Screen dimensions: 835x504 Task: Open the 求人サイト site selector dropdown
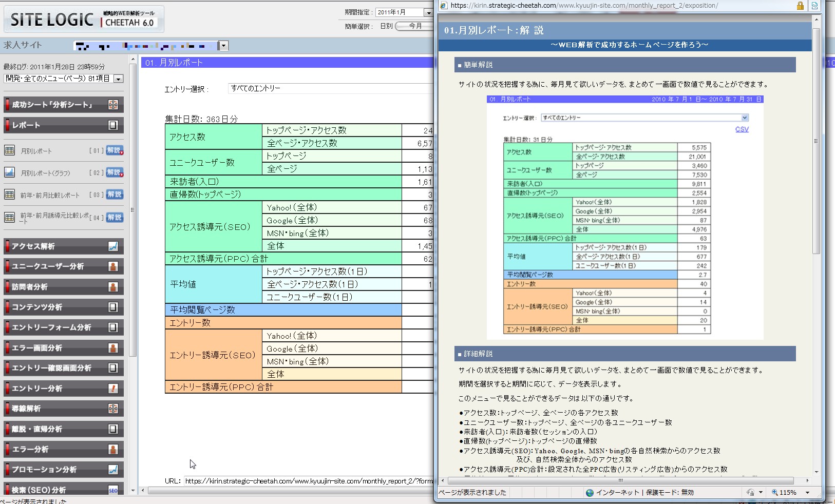223,46
